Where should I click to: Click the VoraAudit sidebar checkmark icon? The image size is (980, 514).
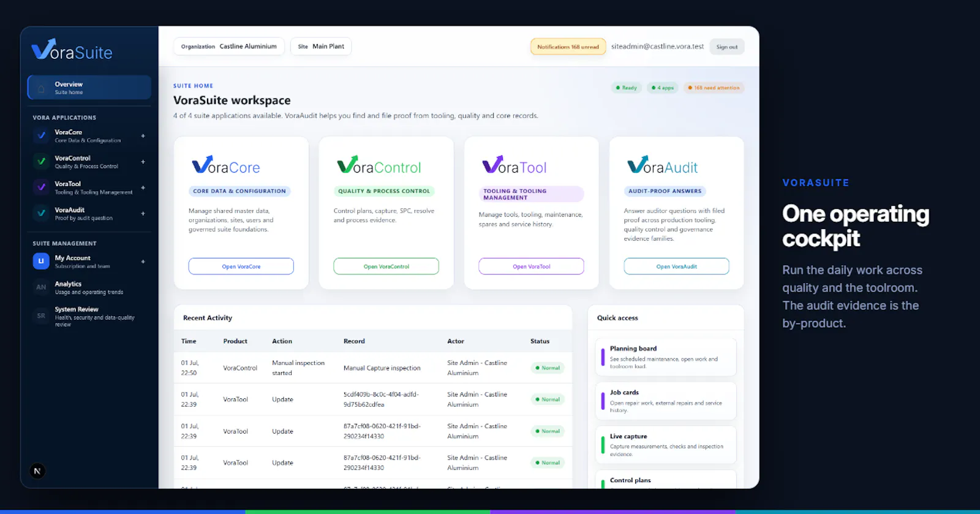click(41, 213)
